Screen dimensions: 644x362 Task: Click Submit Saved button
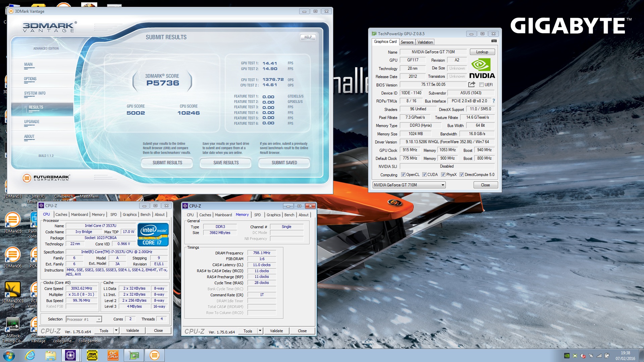tap(284, 163)
